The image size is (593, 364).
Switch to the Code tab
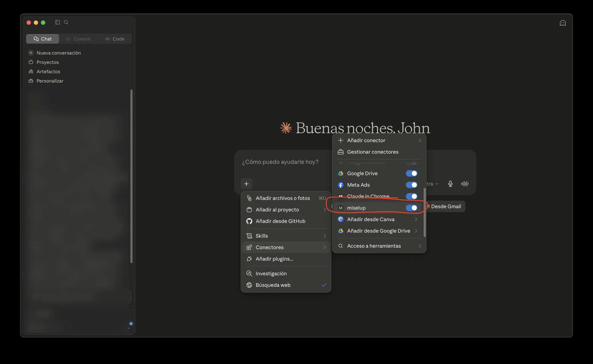(115, 39)
